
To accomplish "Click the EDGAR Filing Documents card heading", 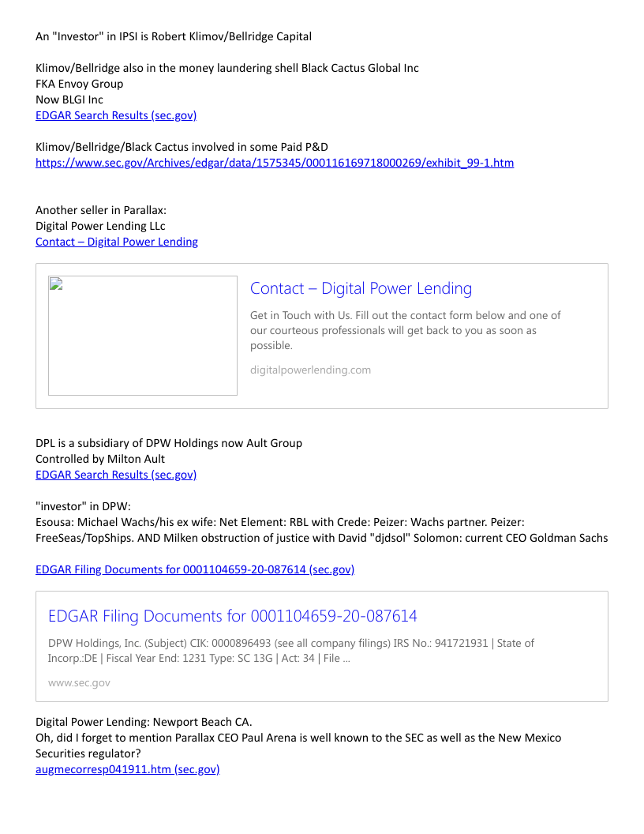I will [x=233, y=616].
